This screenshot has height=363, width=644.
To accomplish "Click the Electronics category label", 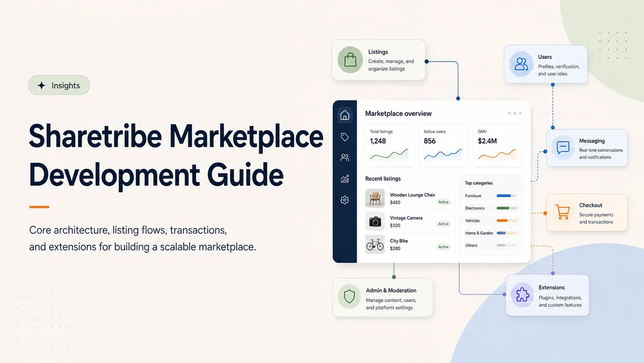I will click(475, 208).
